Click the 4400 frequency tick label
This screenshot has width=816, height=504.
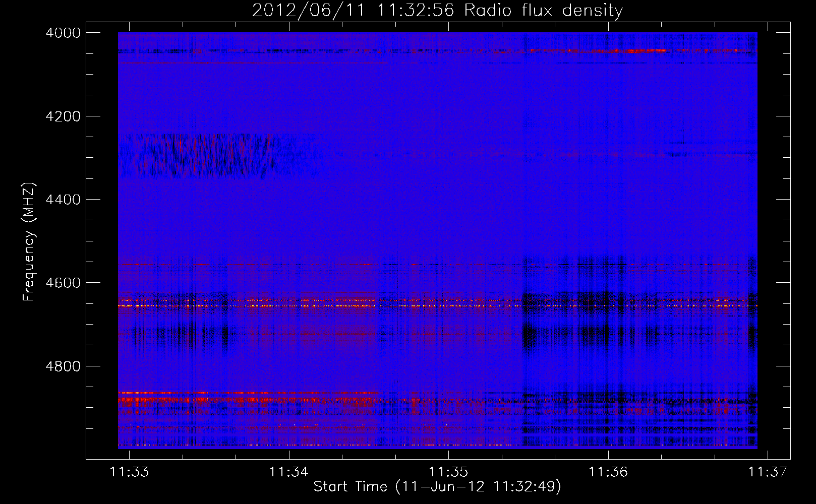pos(63,200)
